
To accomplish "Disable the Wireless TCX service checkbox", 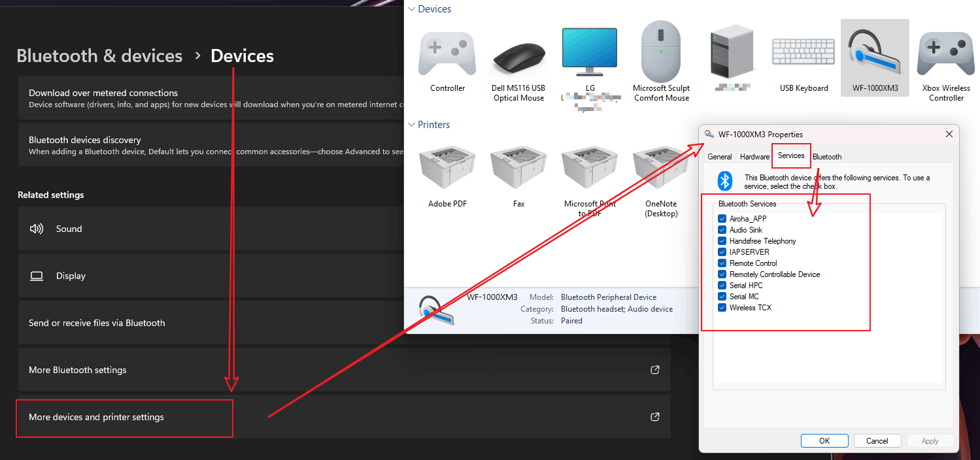I will tap(722, 308).
